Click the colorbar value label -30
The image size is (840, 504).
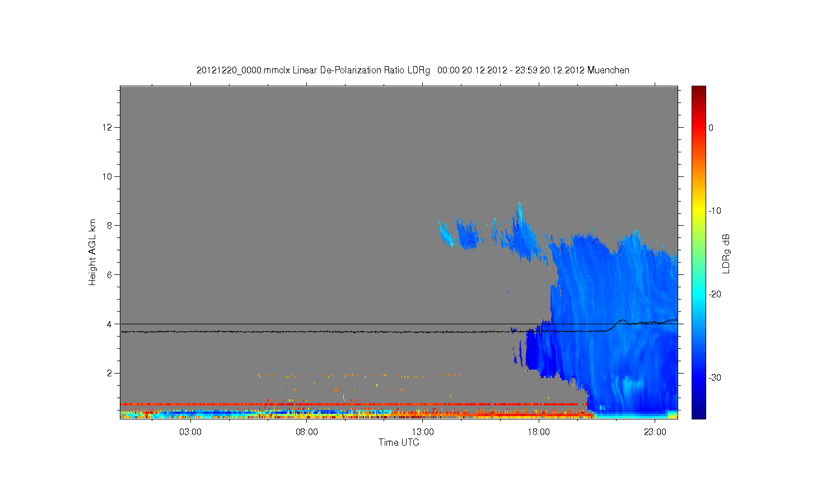714,378
